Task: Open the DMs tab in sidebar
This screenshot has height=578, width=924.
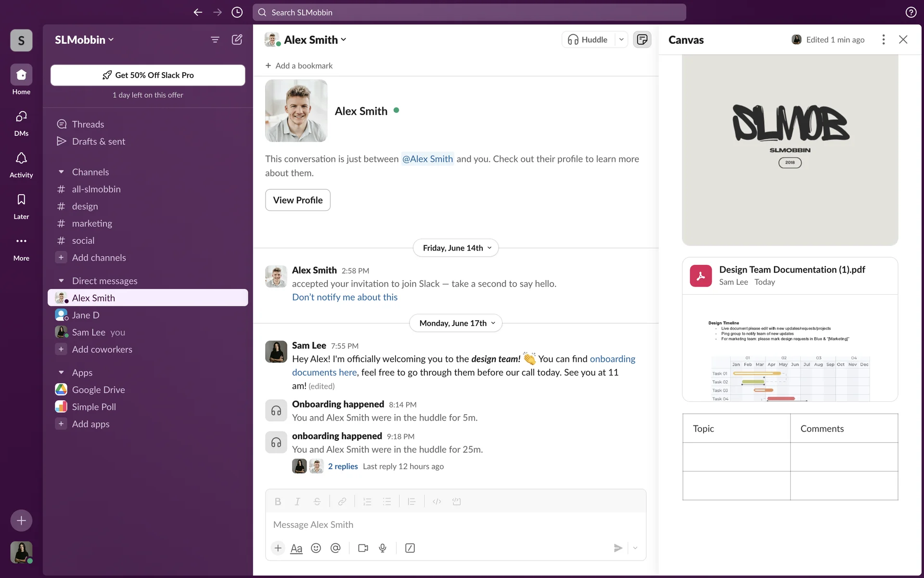Action: point(21,122)
